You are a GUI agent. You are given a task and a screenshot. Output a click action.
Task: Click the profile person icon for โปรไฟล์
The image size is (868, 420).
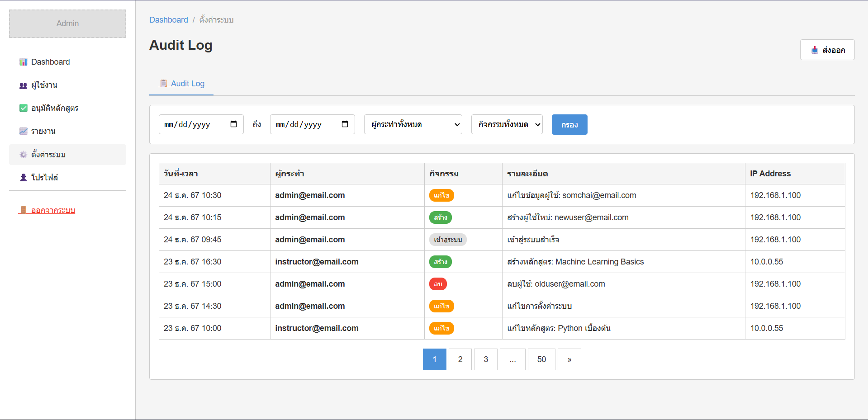[23, 178]
